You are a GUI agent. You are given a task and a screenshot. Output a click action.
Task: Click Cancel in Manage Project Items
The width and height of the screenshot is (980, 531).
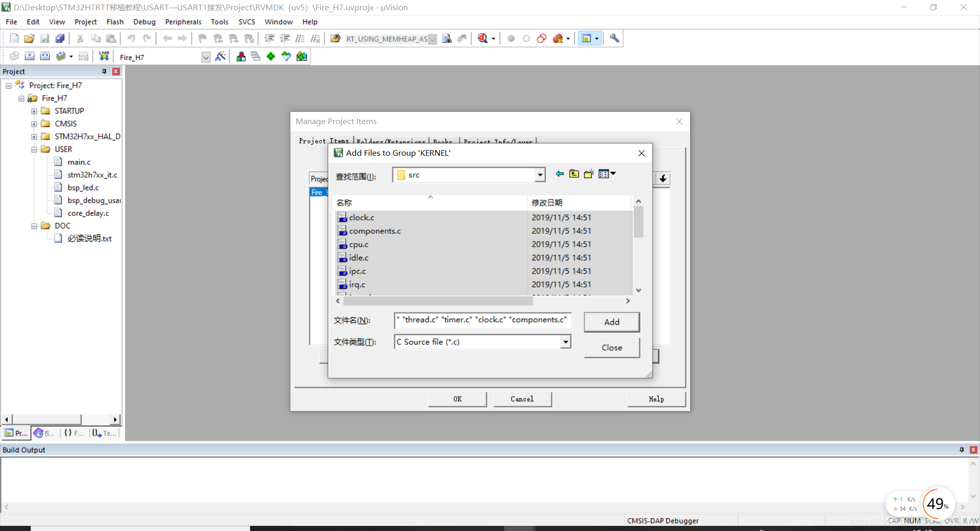[x=522, y=399]
